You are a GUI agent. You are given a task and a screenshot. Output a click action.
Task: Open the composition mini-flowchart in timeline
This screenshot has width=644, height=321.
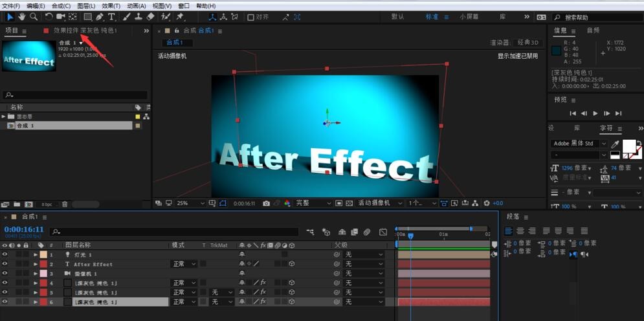coord(311,232)
